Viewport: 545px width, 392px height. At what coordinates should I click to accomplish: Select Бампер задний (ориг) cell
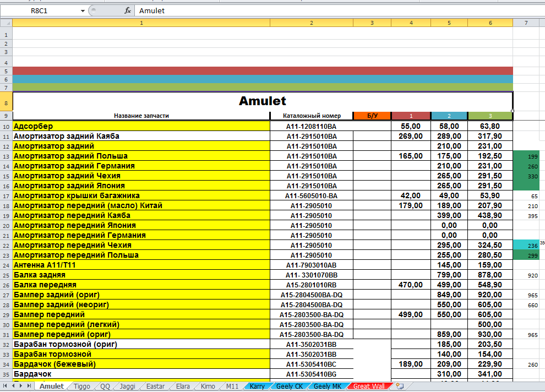pos(141,295)
